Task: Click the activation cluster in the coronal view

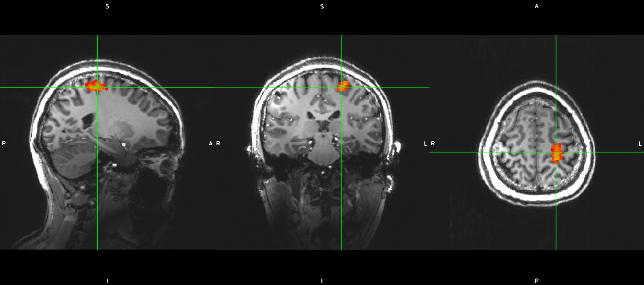Action: pos(342,86)
